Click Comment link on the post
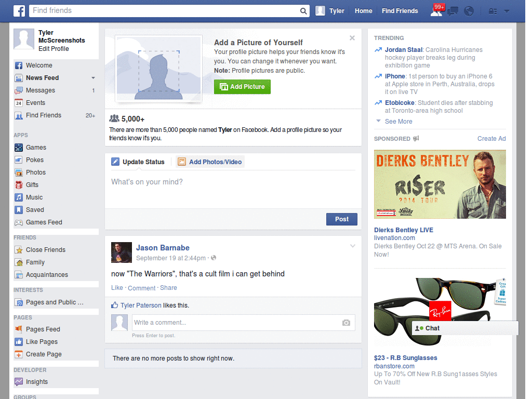532x399 pixels. pyautogui.click(x=141, y=288)
